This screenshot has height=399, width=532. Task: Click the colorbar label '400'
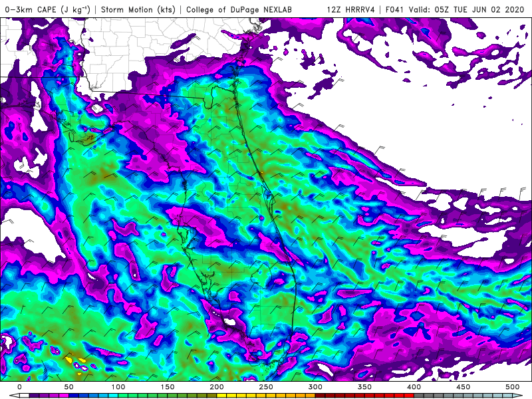pyautogui.click(x=414, y=387)
